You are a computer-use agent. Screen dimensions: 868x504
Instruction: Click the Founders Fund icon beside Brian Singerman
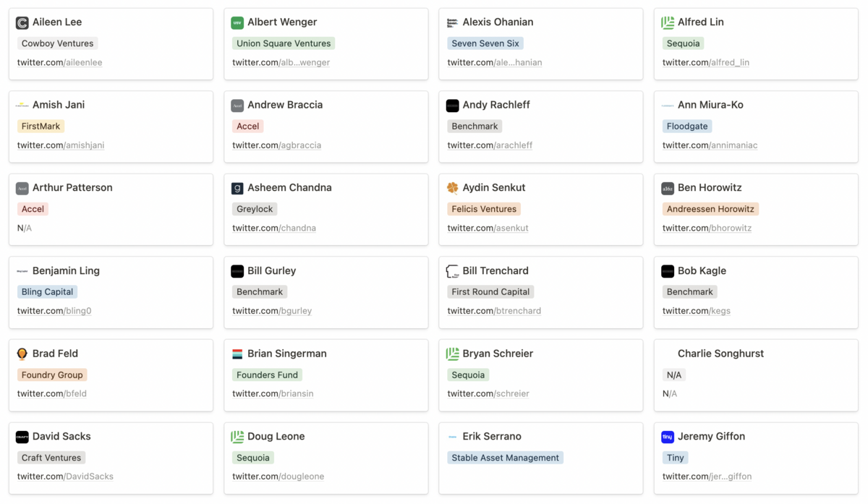click(x=237, y=354)
